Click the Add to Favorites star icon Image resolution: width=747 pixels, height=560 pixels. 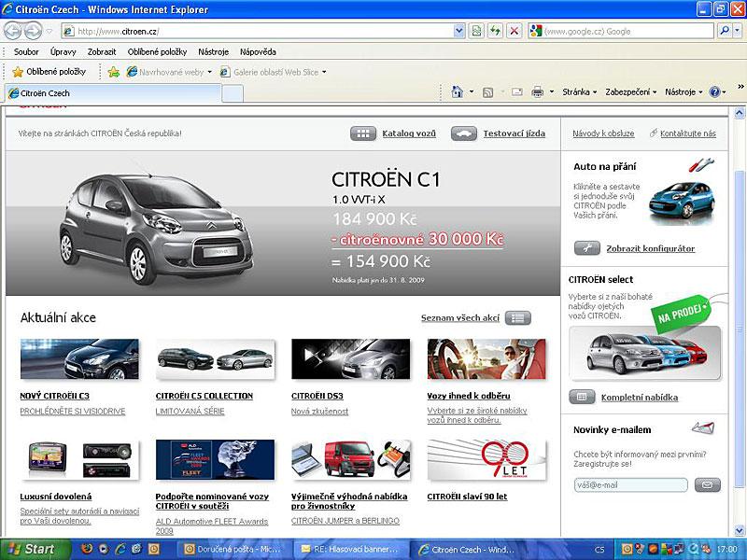113,72
